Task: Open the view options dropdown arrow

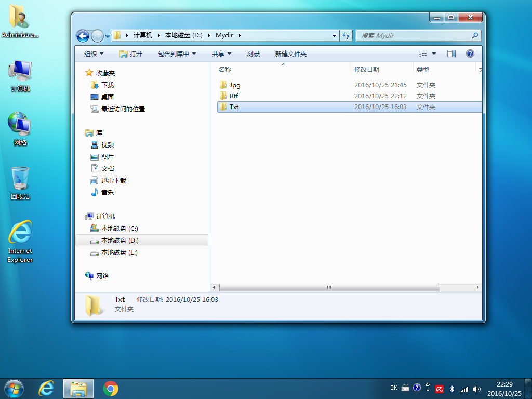Action: [x=434, y=54]
